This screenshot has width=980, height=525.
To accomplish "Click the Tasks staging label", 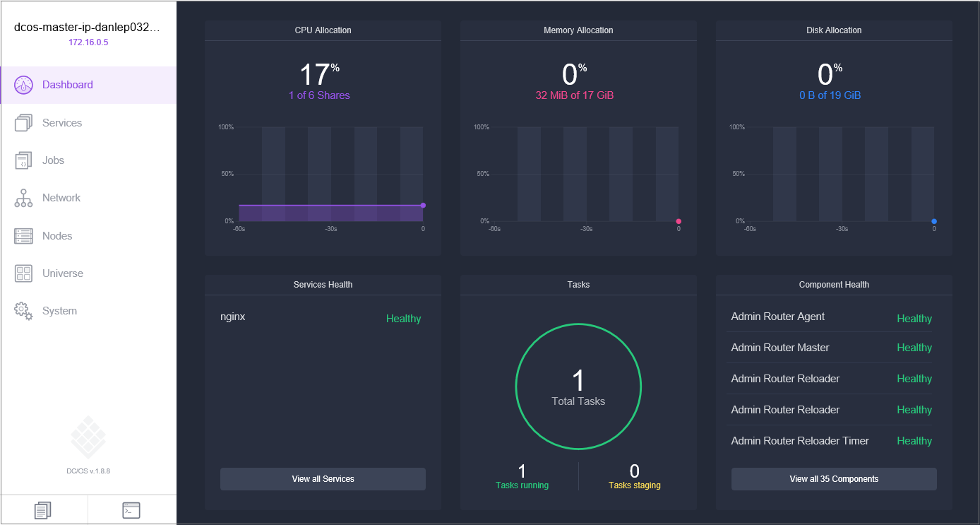I will click(634, 485).
